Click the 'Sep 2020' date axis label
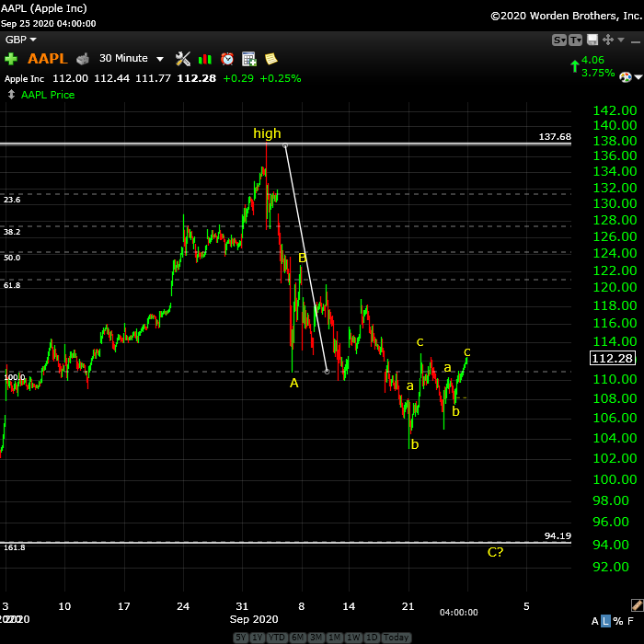Viewport: 644px width, 644px height. pos(254,619)
